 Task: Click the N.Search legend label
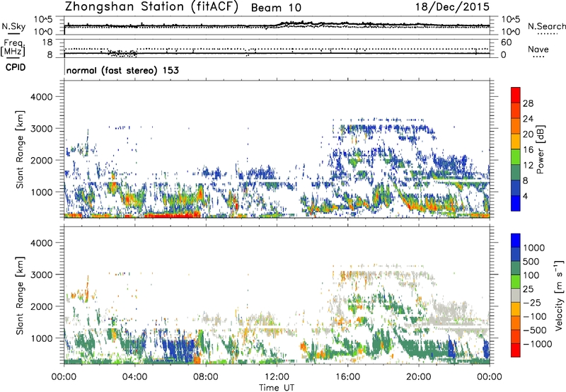[x=546, y=26]
